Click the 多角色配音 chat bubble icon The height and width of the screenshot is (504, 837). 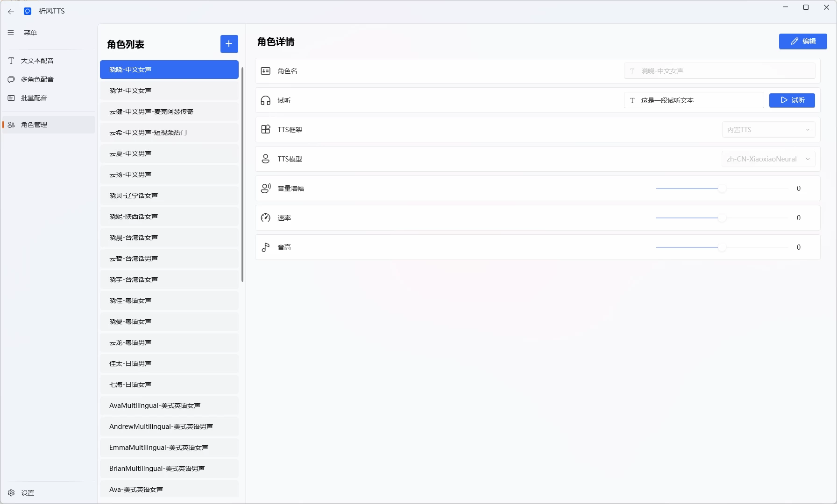click(x=11, y=79)
